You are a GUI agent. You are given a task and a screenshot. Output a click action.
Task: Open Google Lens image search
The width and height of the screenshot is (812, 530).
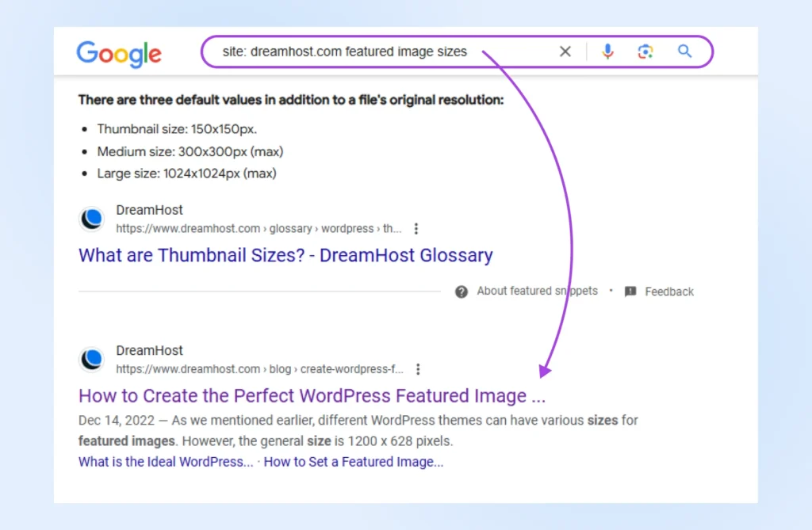(x=645, y=51)
